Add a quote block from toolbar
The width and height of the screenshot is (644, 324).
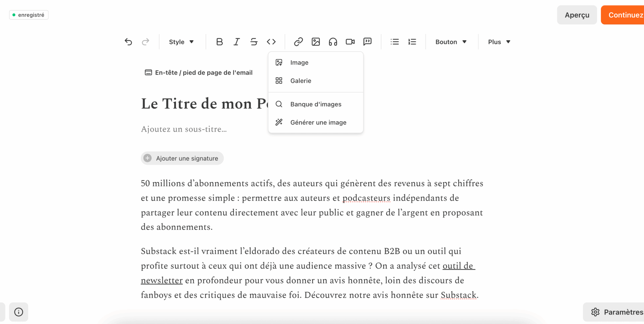tap(367, 42)
